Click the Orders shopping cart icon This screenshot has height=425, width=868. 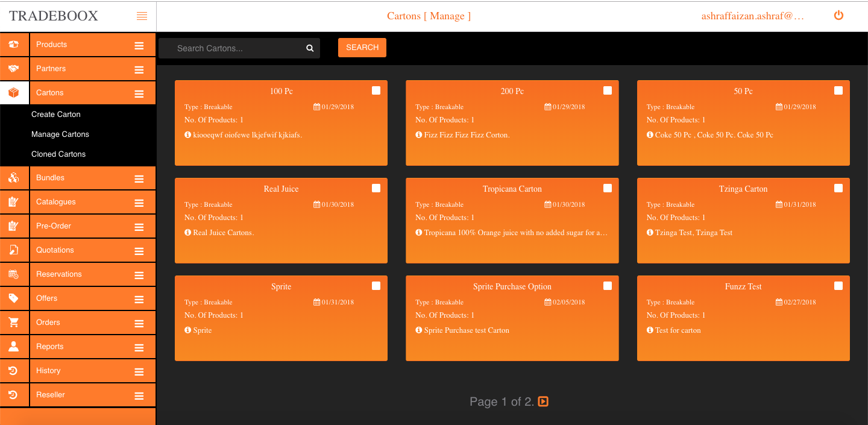(x=14, y=323)
